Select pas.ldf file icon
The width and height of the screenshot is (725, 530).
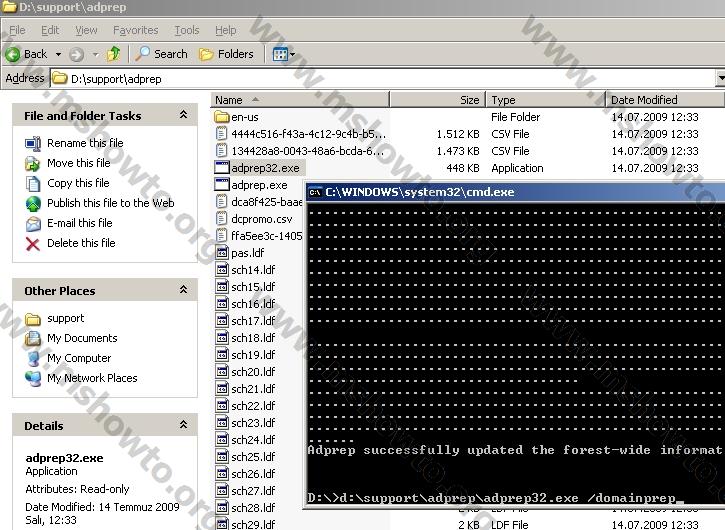point(222,253)
